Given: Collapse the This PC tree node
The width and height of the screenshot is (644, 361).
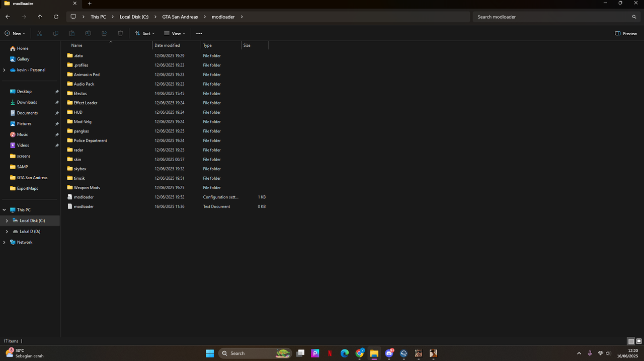Looking at the screenshot, I should tap(5, 210).
